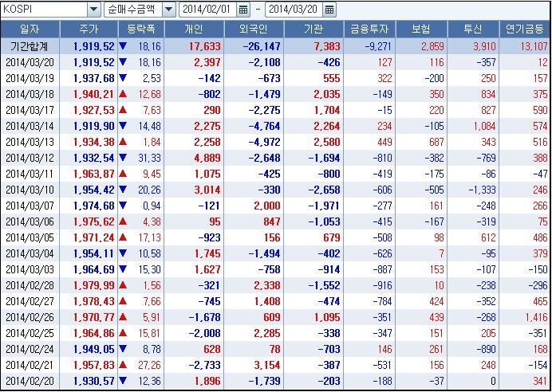Image resolution: width=552 pixels, height=392 pixels.
Task: Select date cell 2014/02/27
Action: click(x=30, y=301)
